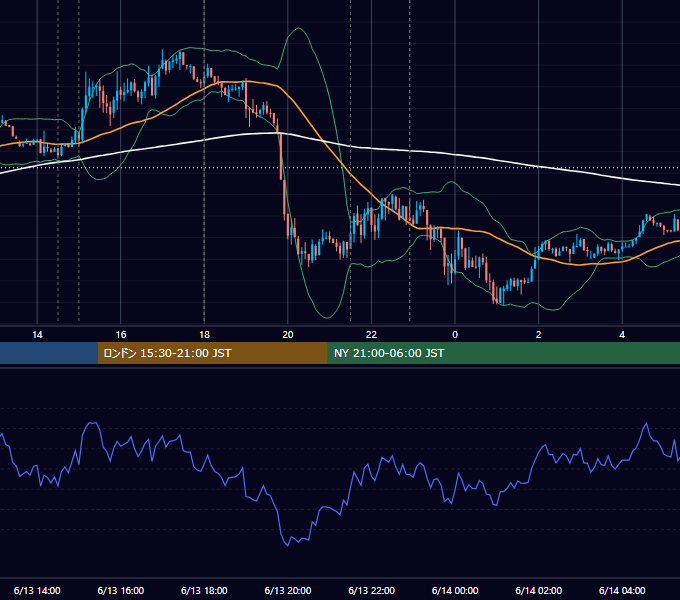Click the blue session bar before London
680x600 pixels.
coord(49,353)
